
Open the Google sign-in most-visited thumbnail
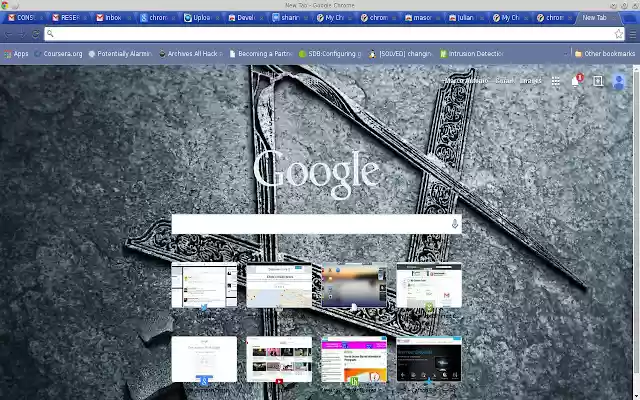(x=204, y=359)
